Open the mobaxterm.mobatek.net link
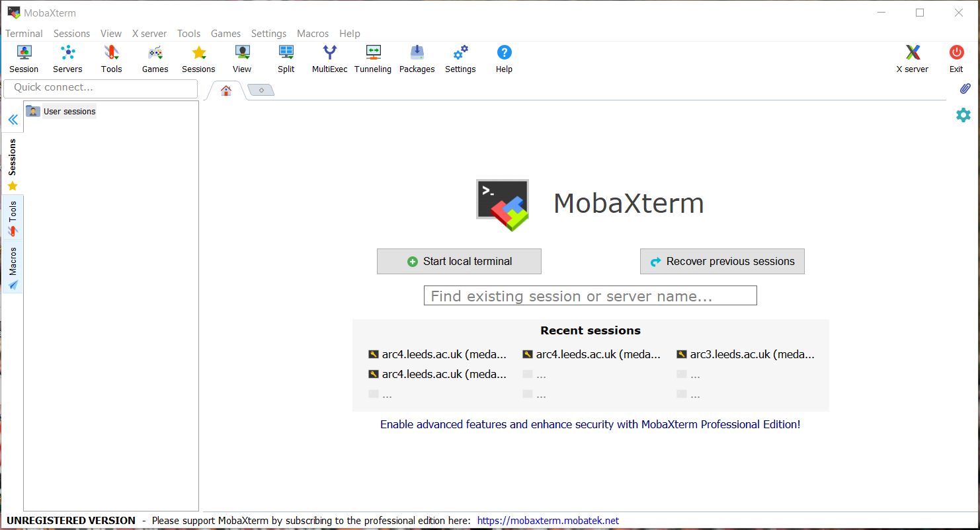The image size is (980, 530). tap(548, 521)
